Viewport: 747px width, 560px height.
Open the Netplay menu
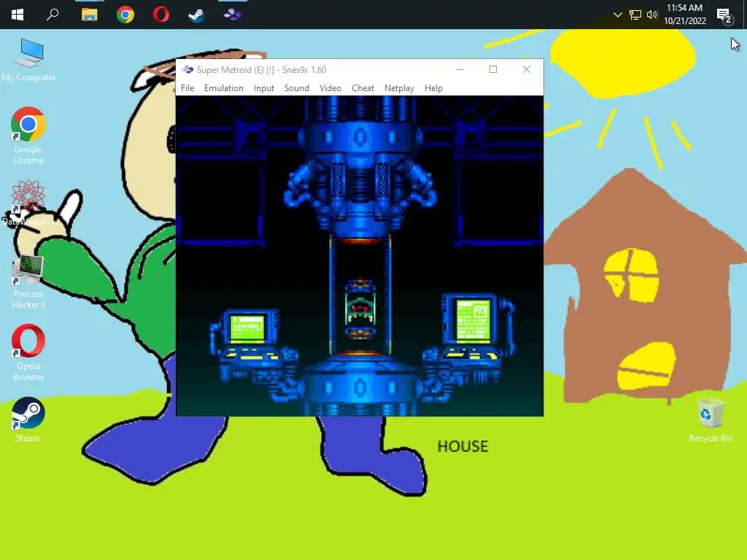(399, 88)
